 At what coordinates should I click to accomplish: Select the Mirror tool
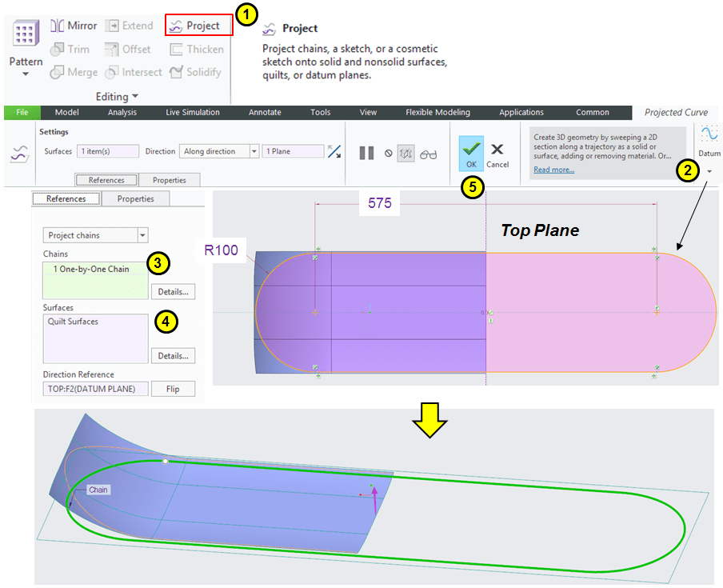point(74,26)
